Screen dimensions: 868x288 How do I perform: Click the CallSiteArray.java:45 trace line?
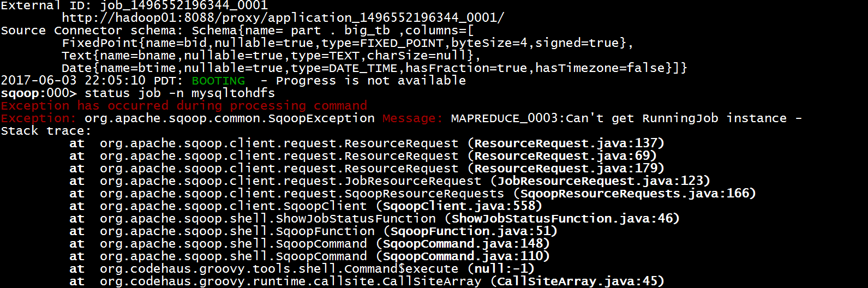pyautogui.click(x=367, y=281)
